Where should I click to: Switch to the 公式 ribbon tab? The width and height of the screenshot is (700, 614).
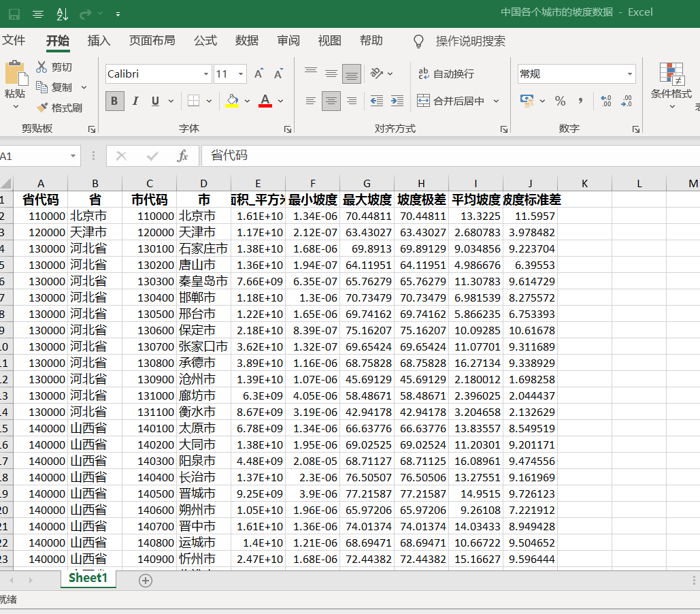[x=205, y=41]
